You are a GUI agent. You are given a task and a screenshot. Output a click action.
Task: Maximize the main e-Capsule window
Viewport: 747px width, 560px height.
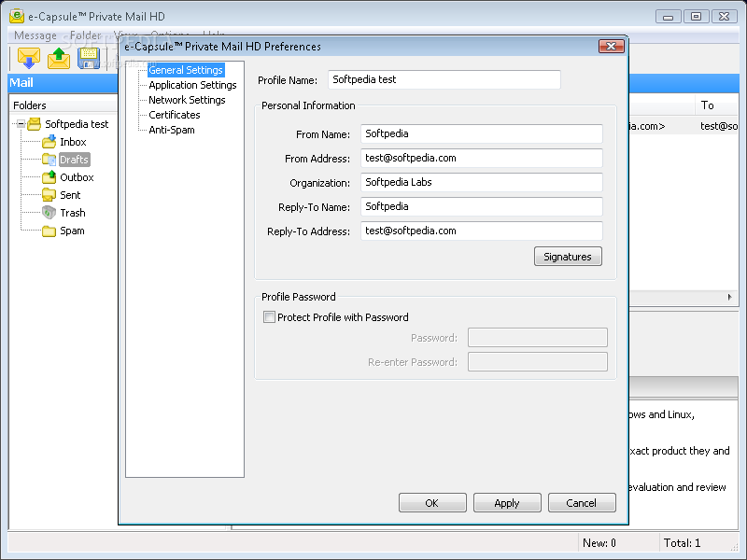696,17
